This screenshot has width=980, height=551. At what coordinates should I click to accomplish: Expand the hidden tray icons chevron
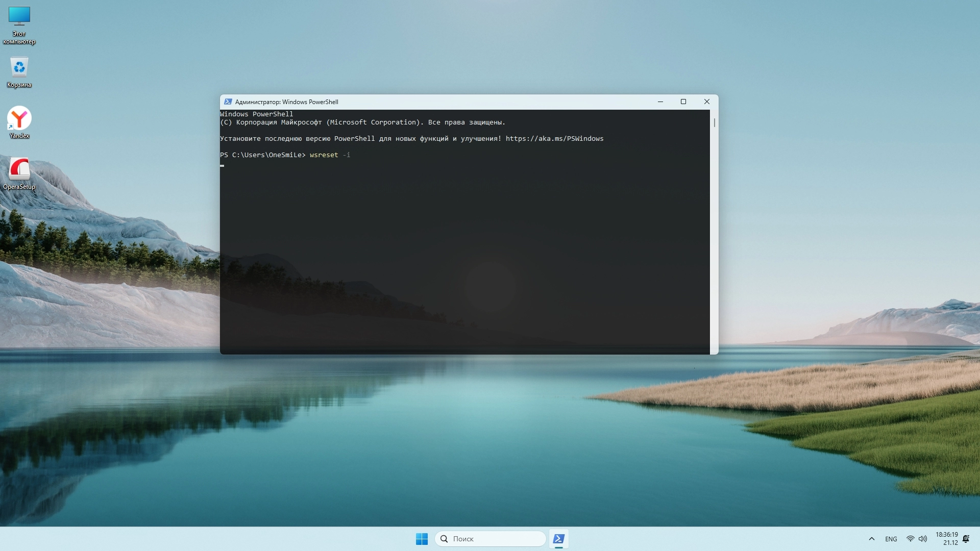click(872, 539)
